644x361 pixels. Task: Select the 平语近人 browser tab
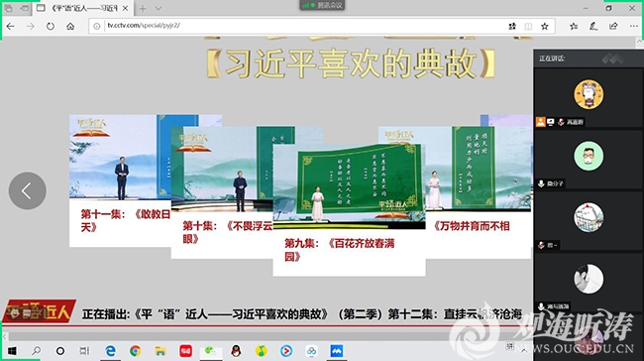point(83,8)
